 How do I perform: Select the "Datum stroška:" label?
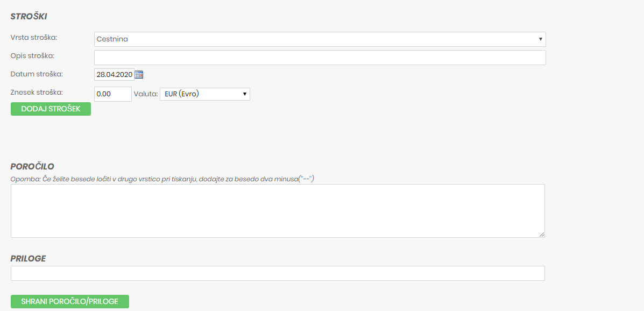(37, 74)
